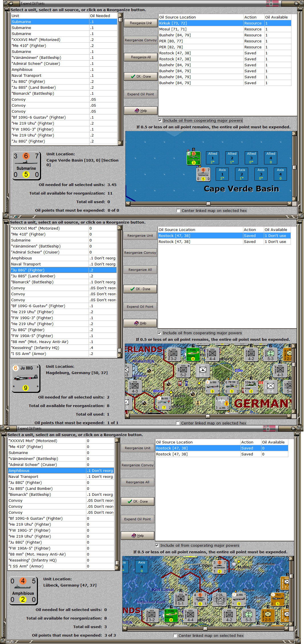The image size is (304, 644).
Task: Select green P-39Q Airacobra counter in middle map
Action: click(x=193, y=354)
